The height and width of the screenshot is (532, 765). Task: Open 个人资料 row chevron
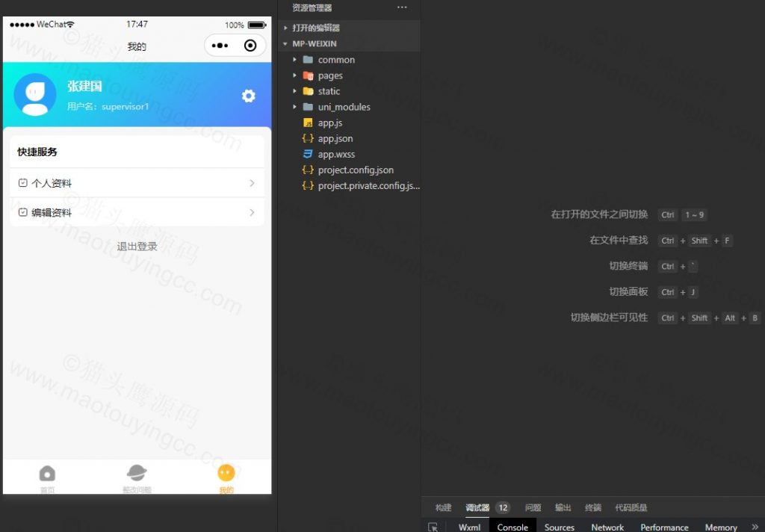252,183
